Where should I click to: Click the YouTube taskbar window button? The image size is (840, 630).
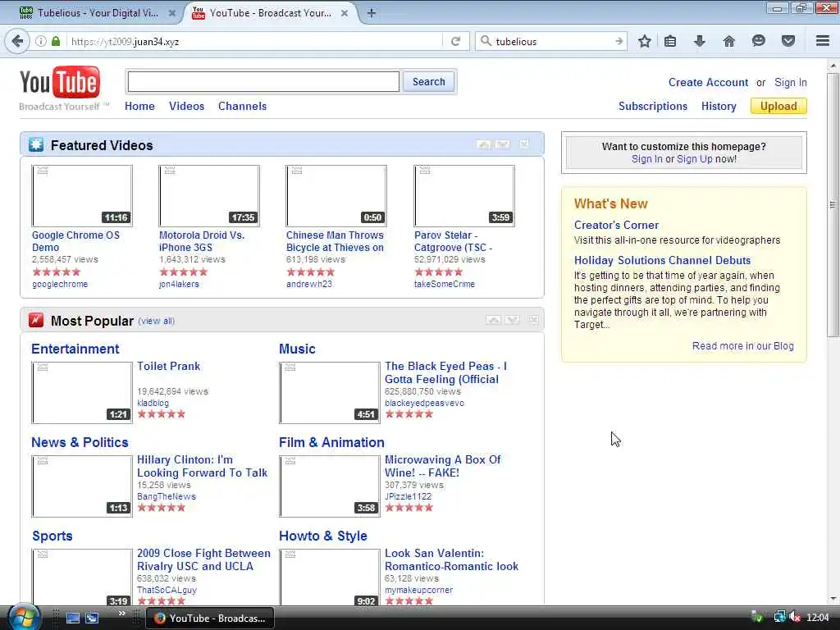pyautogui.click(x=210, y=619)
